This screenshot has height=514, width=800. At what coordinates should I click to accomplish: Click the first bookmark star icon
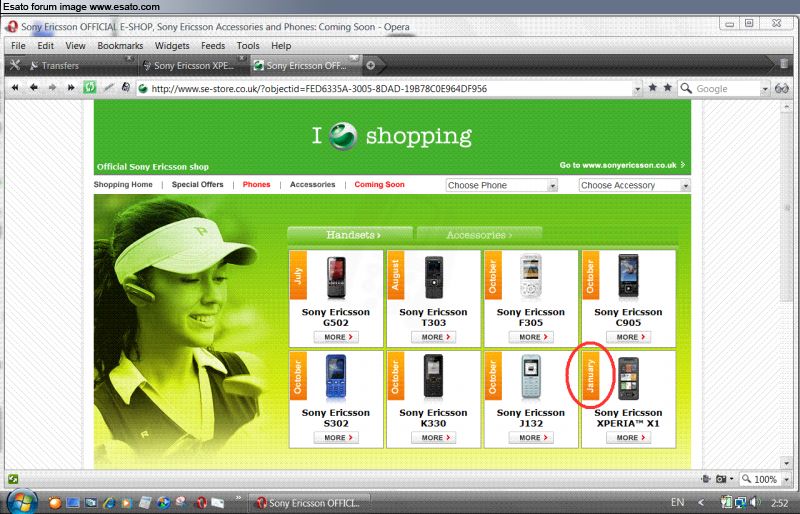652,88
